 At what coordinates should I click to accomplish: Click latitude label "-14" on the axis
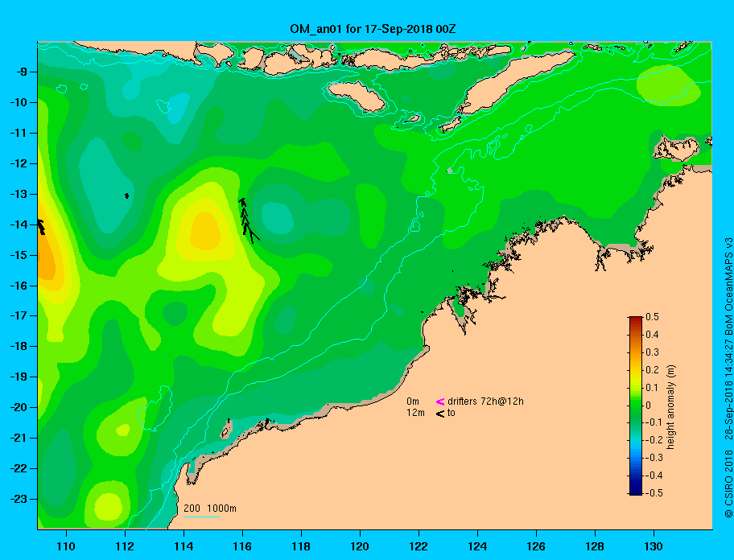(x=19, y=224)
